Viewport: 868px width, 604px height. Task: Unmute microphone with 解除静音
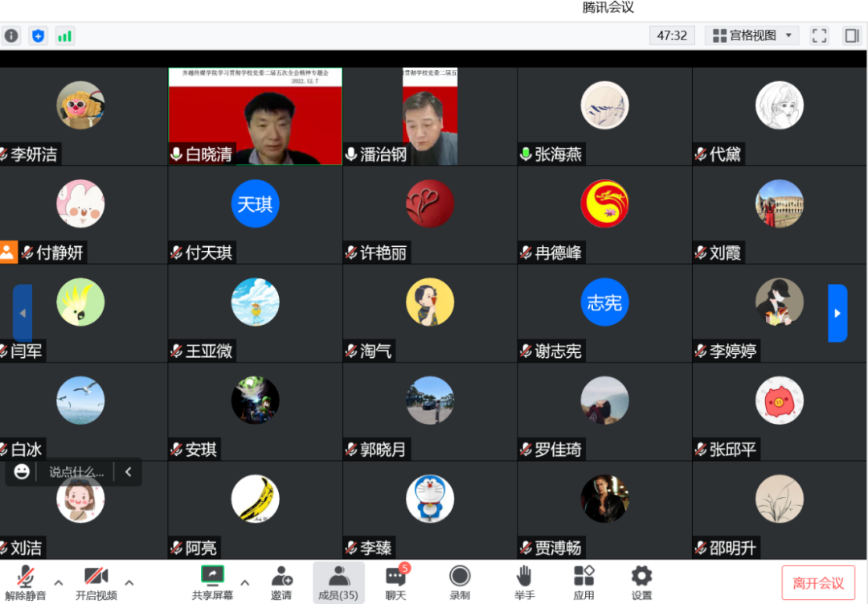(26, 582)
